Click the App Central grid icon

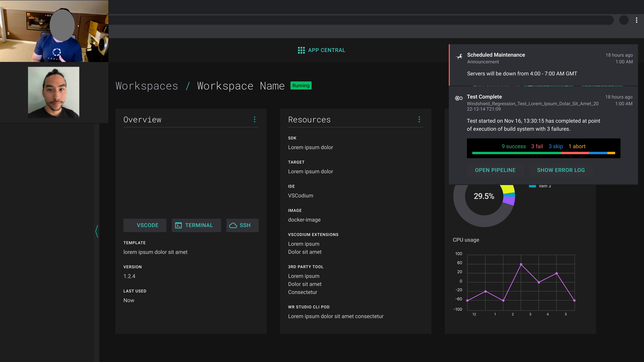click(301, 50)
